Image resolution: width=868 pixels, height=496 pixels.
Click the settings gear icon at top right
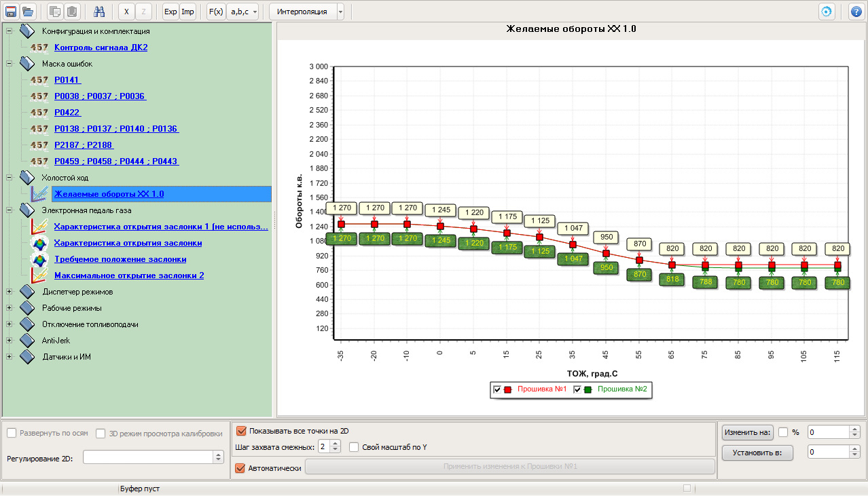click(827, 12)
